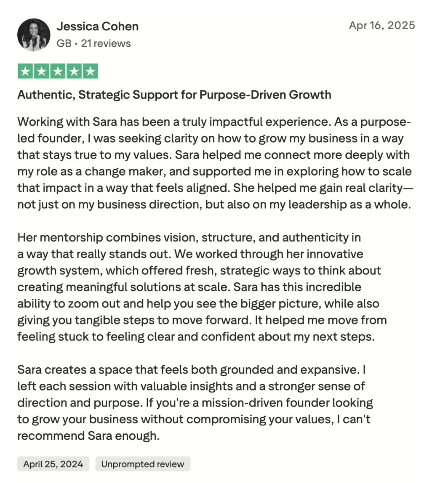The width and height of the screenshot is (448, 483).
Task: Click the line beginning 'creating meaningful solutions'
Action: (189, 287)
